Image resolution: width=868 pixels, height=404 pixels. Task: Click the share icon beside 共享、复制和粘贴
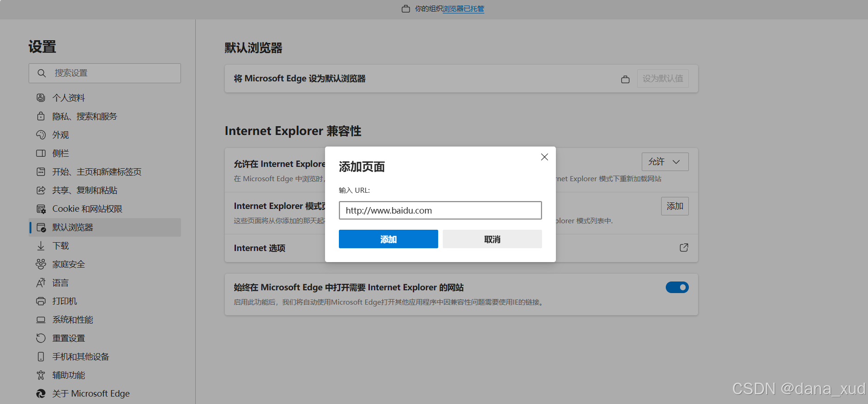click(41, 190)
